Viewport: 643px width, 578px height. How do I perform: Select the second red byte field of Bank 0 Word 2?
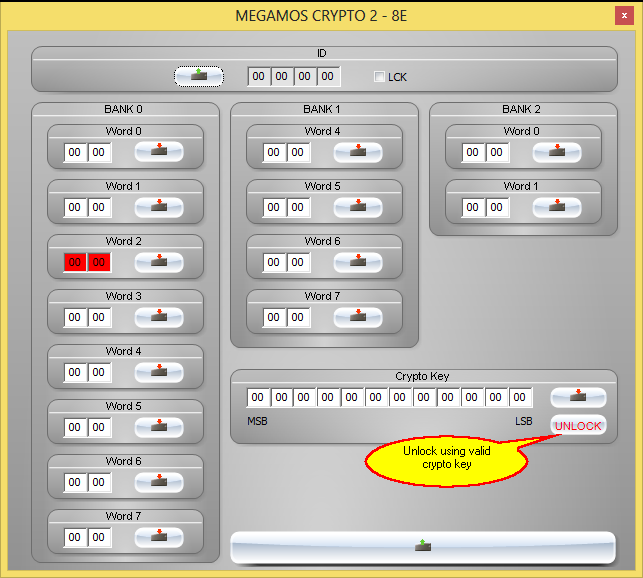coord(99,262)
